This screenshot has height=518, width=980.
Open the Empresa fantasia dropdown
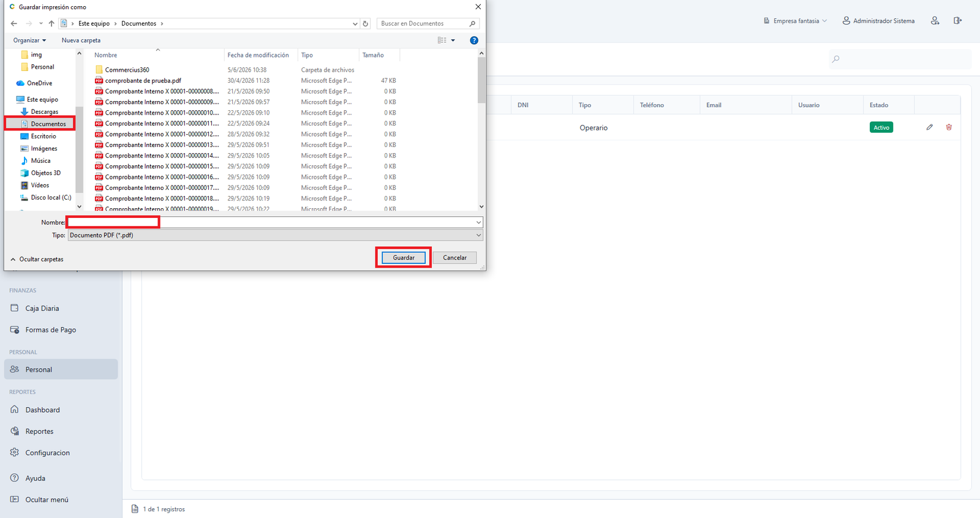pos(795,21)
